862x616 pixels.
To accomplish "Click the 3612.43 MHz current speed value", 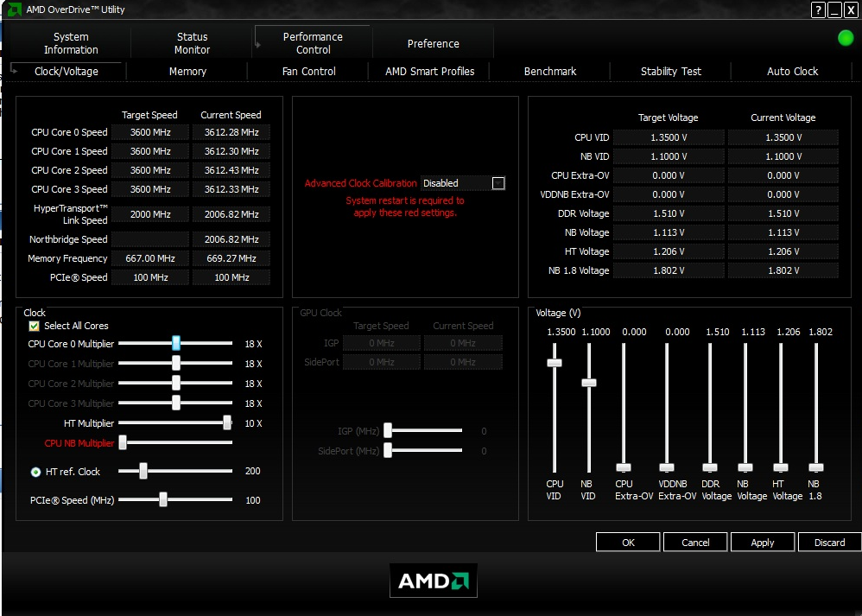I will (x=231, y=170).
